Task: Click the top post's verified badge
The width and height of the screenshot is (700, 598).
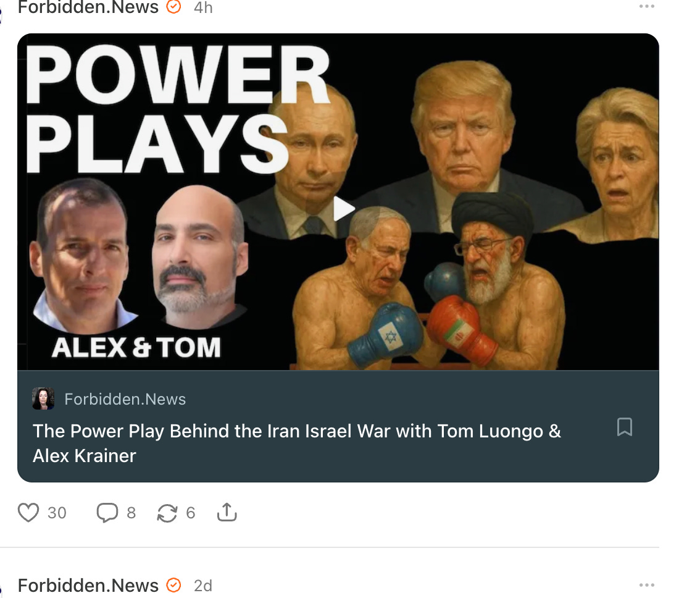Action: tap(173, 7)
